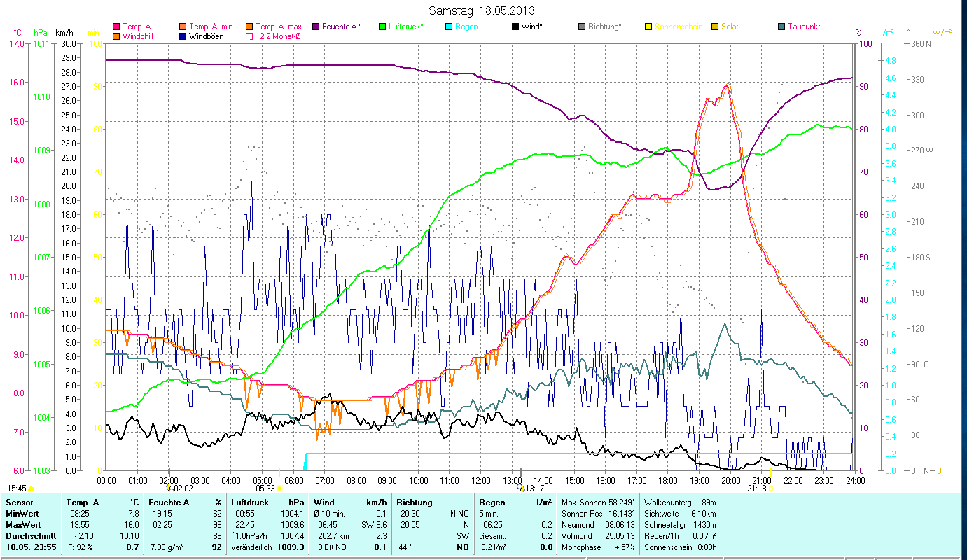Click the Mondphase + 57% entry
The height and width of the screenshot is (560, 967).
[x=599, y=547]
